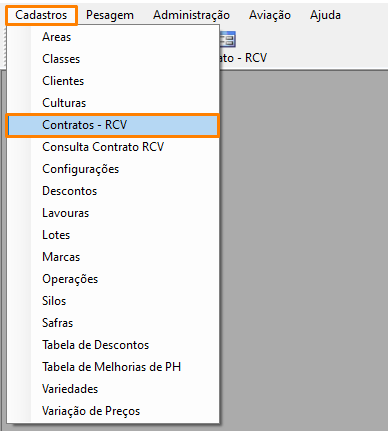Open the Culturas entry

click(113, 103)
